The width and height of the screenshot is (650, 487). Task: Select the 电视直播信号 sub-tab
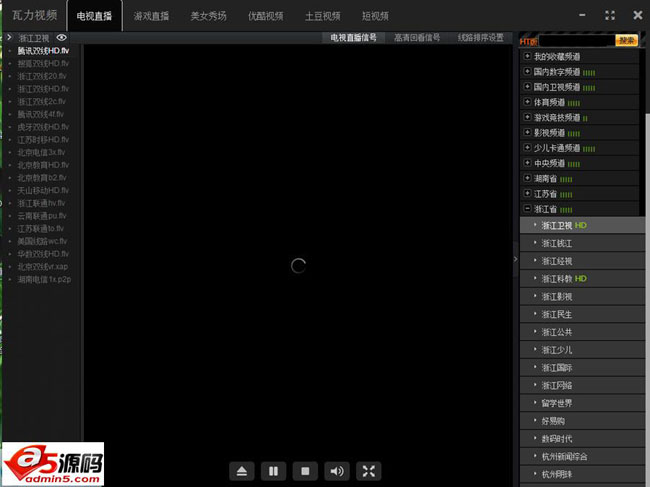click(x=353, y=38)
